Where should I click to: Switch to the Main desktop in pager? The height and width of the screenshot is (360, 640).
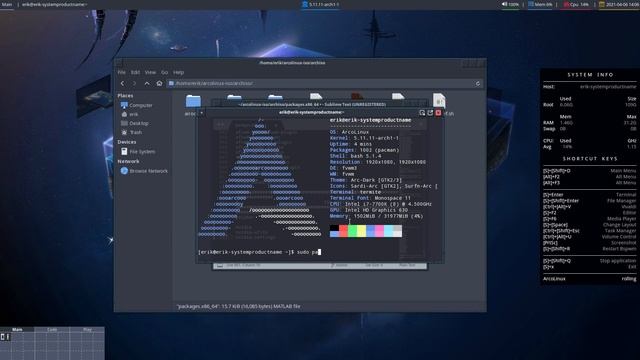17,329
